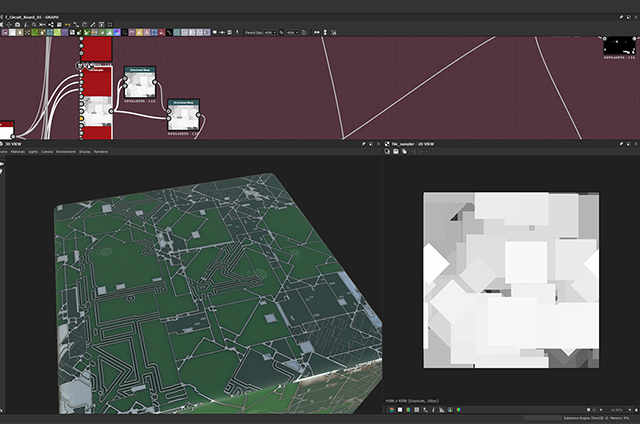Pin the 2D View panel

(621, 144)
